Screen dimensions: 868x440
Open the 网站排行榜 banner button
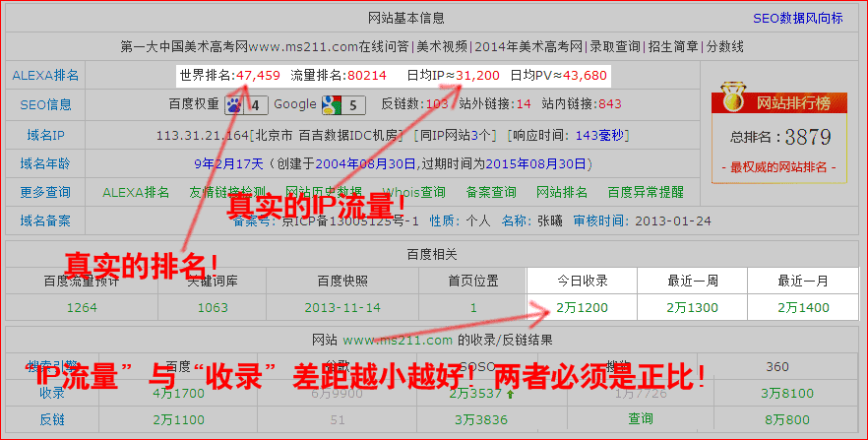(x=792, y=102)
